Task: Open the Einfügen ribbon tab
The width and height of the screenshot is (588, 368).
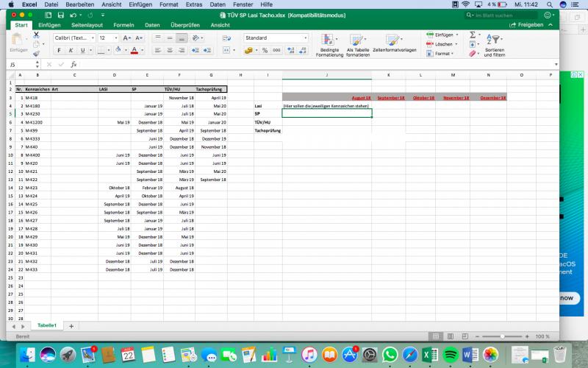Action: (49, 25)
